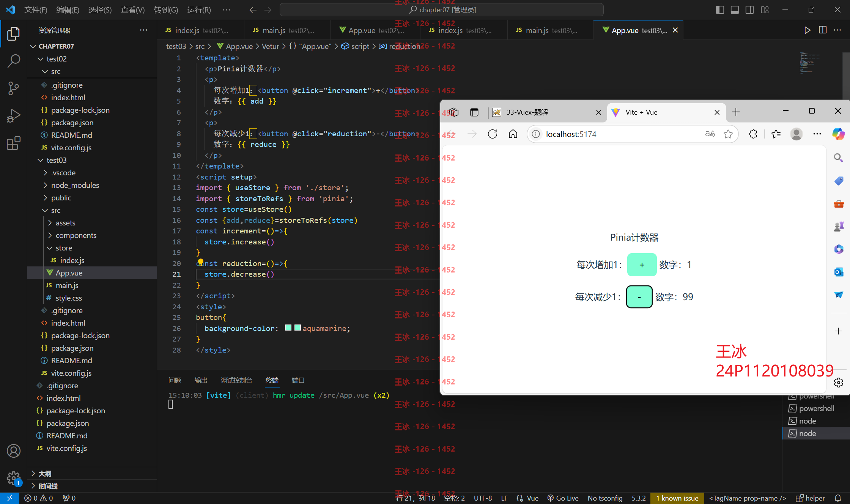This screenshot has height=504, width=850.
Task: Split the editor to the right
Action: [x=822, y=30]
